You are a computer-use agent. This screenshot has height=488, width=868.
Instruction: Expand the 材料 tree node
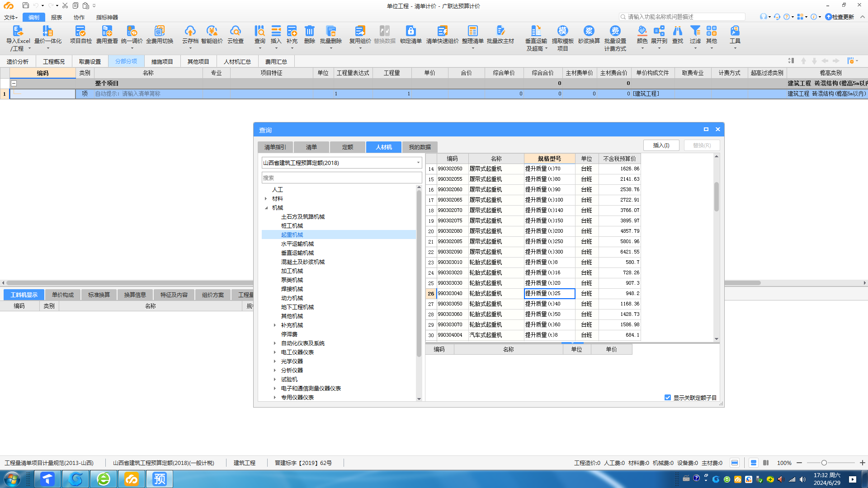(x=266, y=199)
